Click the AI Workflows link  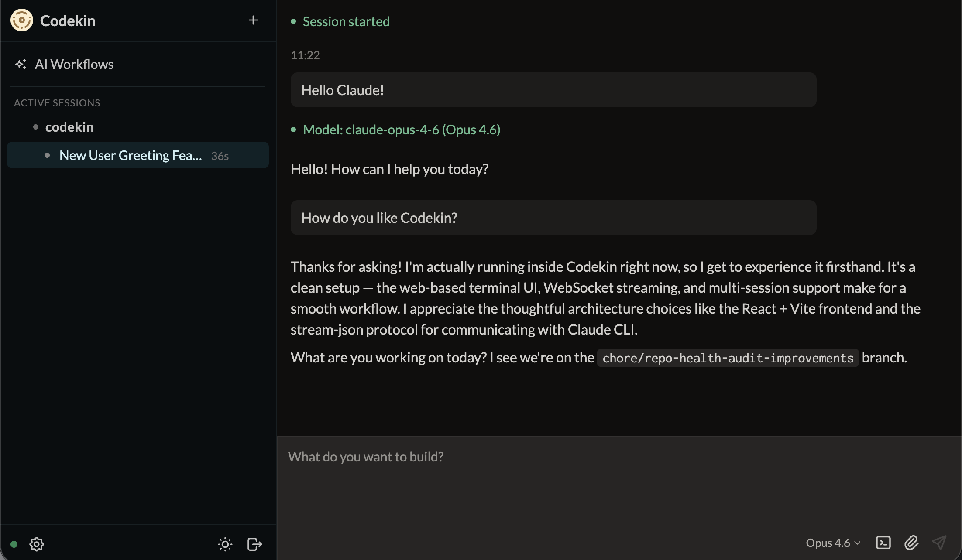point(74,64)
